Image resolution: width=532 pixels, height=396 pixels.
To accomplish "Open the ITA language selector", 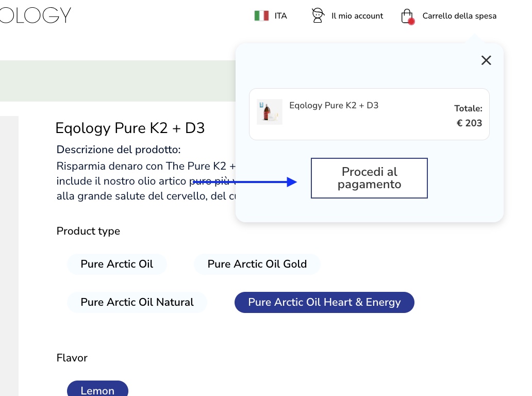I will [x=280, y=16].
